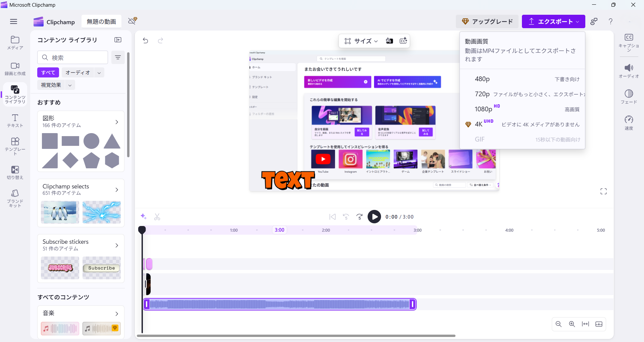Click the Clipchamp logo home link
The image size is (644, 342).
(54, 22)
